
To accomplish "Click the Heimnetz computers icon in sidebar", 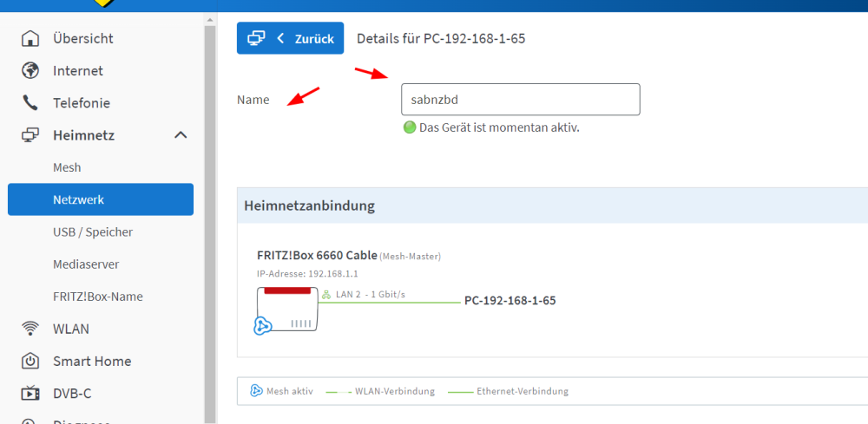I will 30,135.
